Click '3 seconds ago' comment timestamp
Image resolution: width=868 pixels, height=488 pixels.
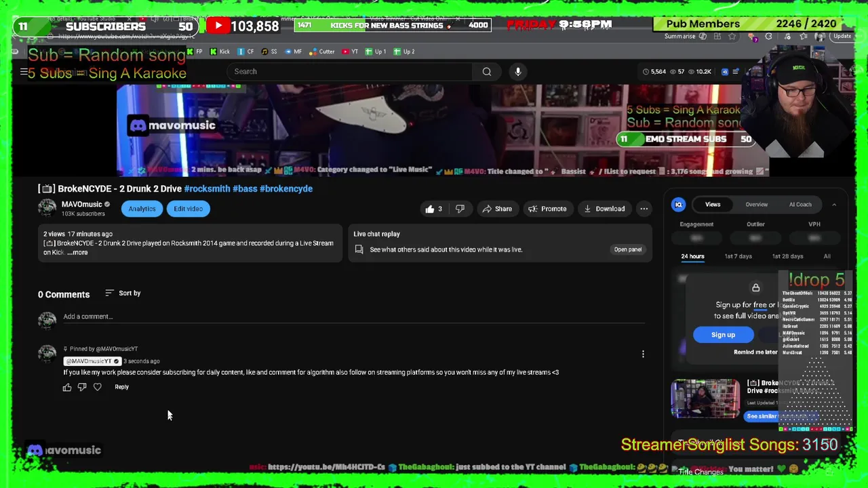[141, 361]
